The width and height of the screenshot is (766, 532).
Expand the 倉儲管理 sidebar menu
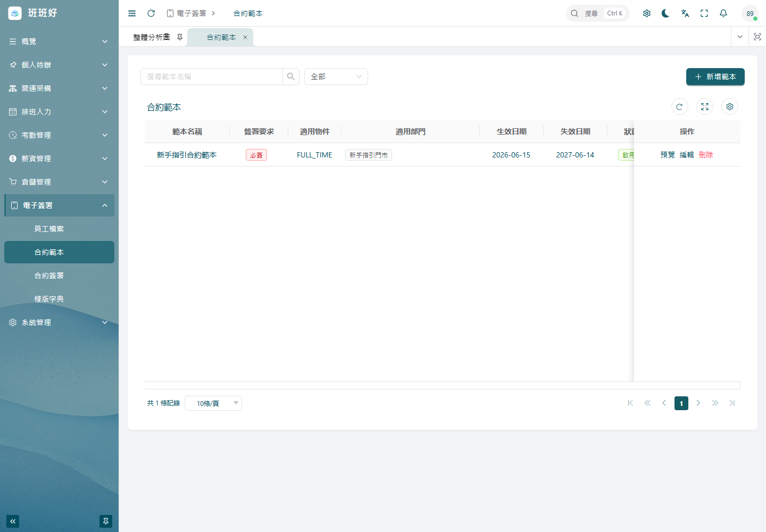[x=59, y=182]
